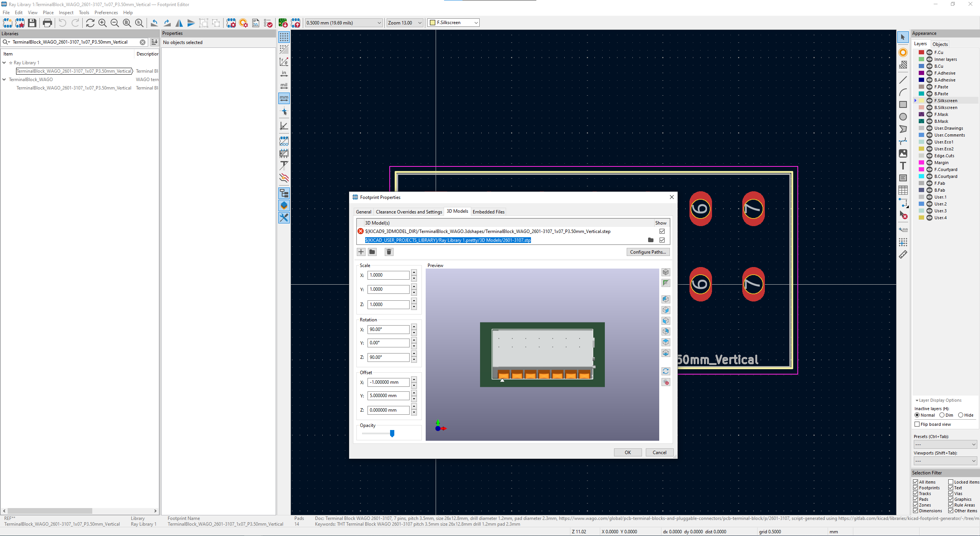Open the Inspect menu
Image resolution: width=980 pixels, height=536 pixels.
66,13
